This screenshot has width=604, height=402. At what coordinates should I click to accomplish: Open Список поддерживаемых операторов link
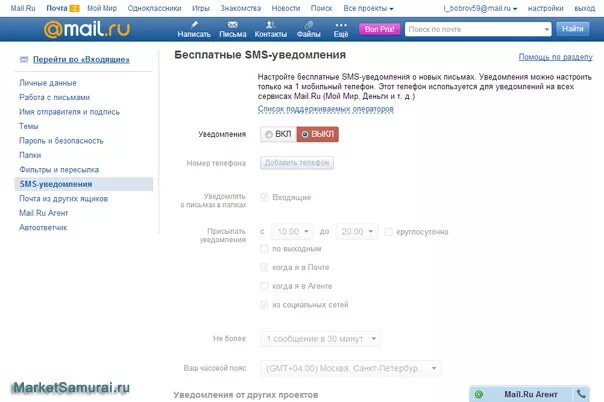[326, 109]
